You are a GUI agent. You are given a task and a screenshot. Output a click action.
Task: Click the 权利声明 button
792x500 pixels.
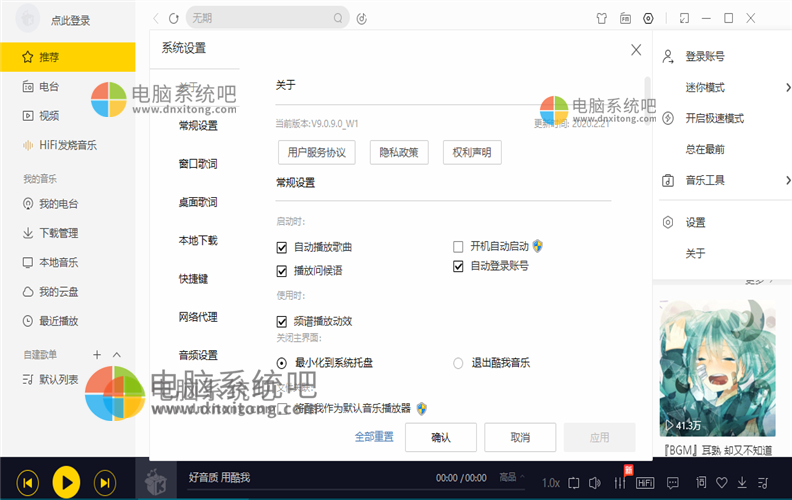[472, 153]
